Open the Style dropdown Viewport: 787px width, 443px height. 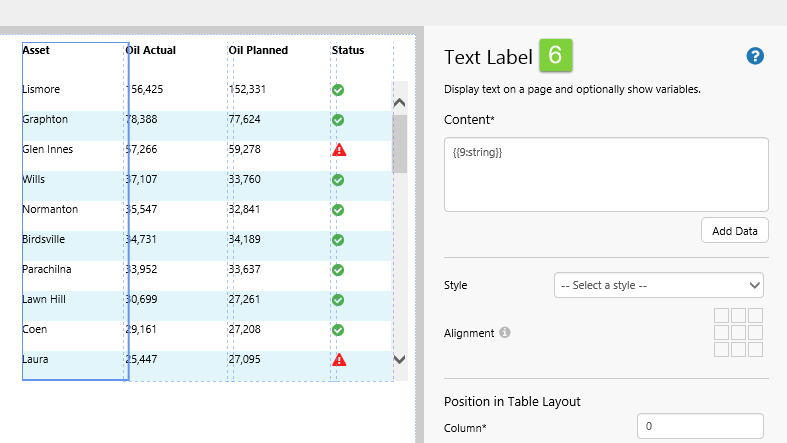coord(658,285)
